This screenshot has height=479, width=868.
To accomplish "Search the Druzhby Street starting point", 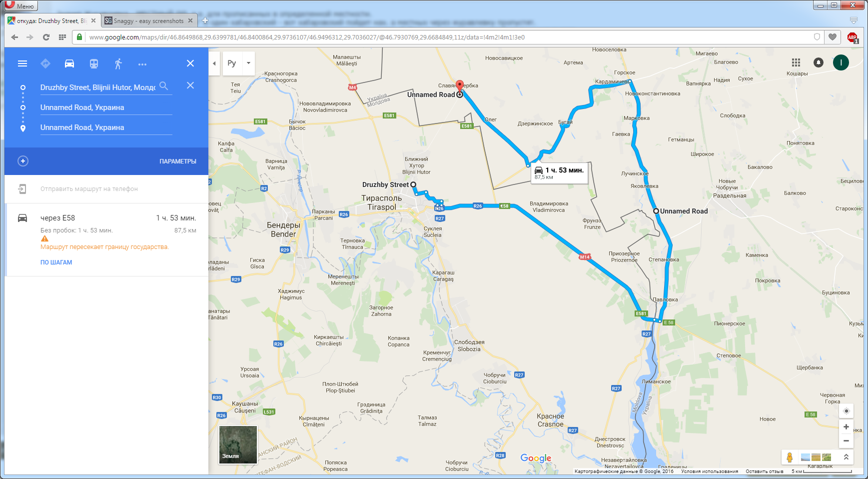I will click(163, 86).
